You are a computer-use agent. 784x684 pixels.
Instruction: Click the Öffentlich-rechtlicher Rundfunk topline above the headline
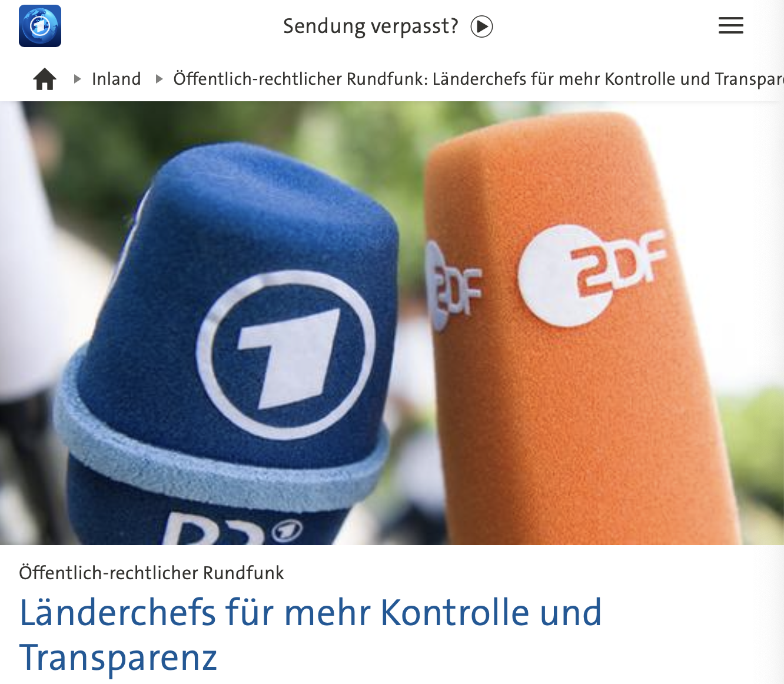click(x=151, y=573)
